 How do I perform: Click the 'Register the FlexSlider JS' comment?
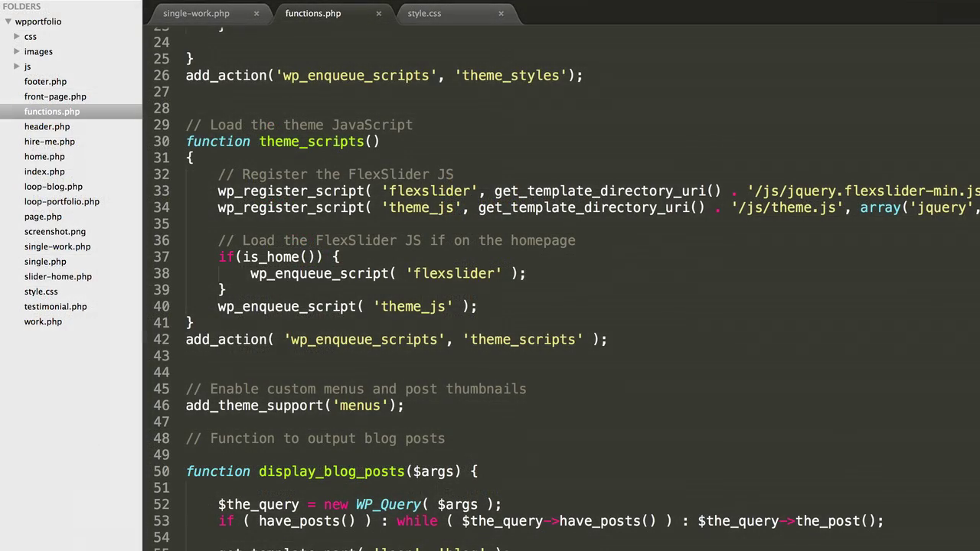(335, 174)
